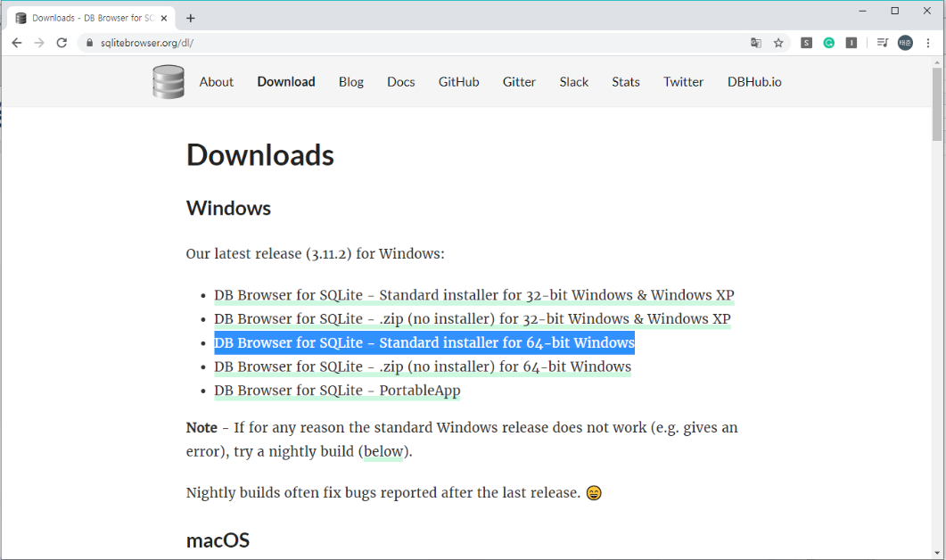Click the padlock site info icon

click(89, 43)
